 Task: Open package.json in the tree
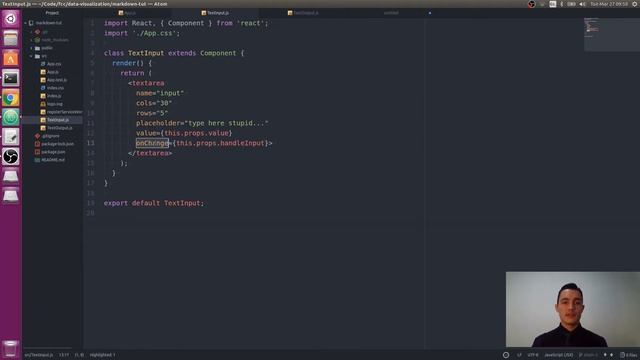50,152
